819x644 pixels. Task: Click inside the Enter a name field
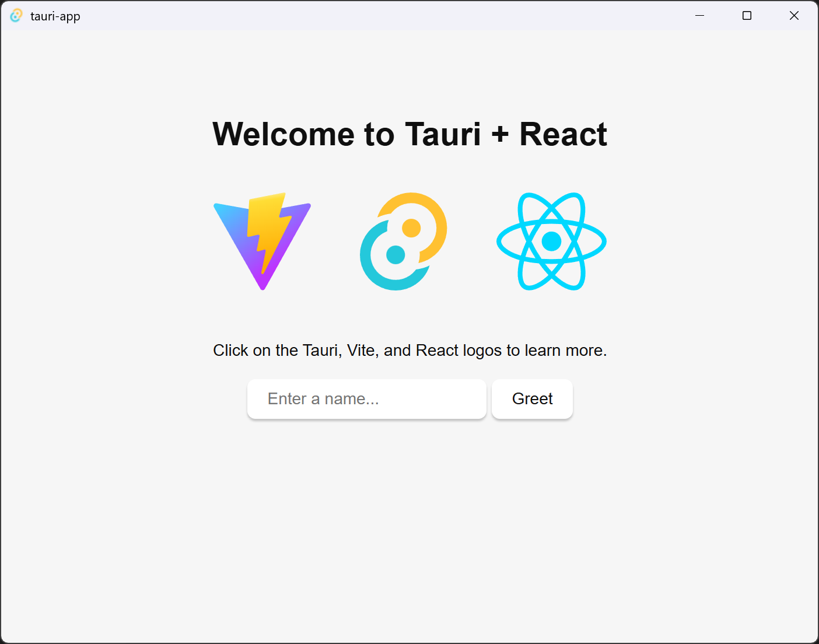click(x=366, y=399)
